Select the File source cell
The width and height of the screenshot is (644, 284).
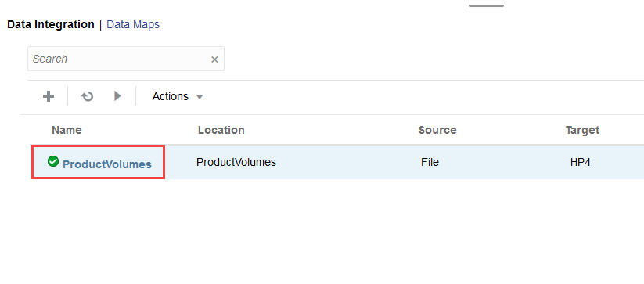pos(430,163)
